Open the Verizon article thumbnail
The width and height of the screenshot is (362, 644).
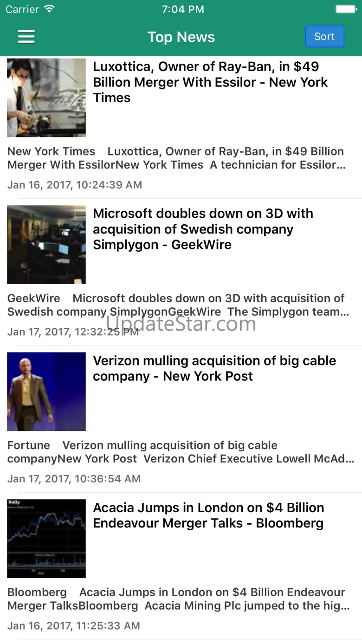[x=46, y=391]
